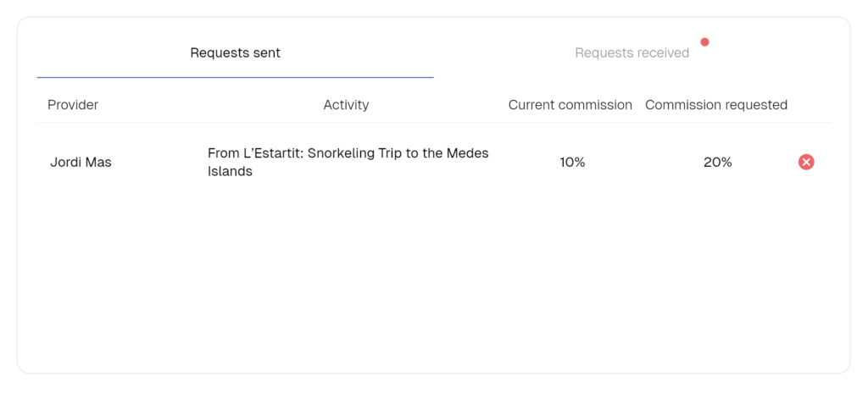Select the Requests sent tab
The image size is (868, 393).
pyautogui.click(x=236, y=53)
